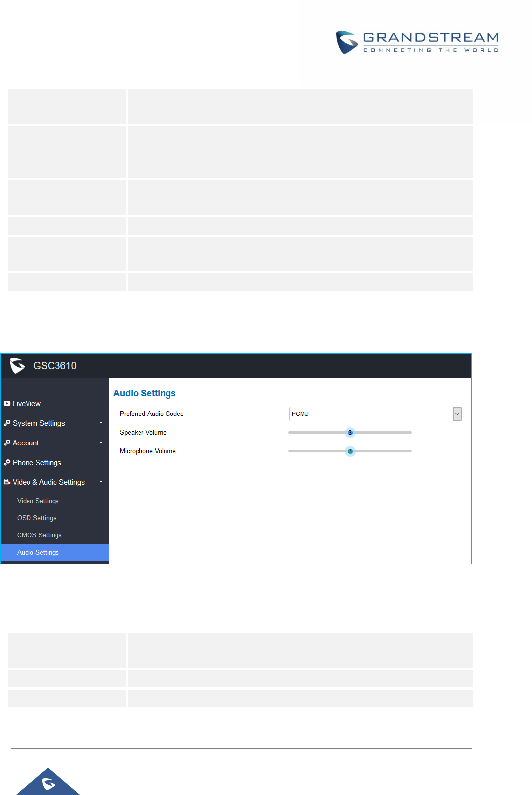Open the System Settings menu

pos(54,423)
